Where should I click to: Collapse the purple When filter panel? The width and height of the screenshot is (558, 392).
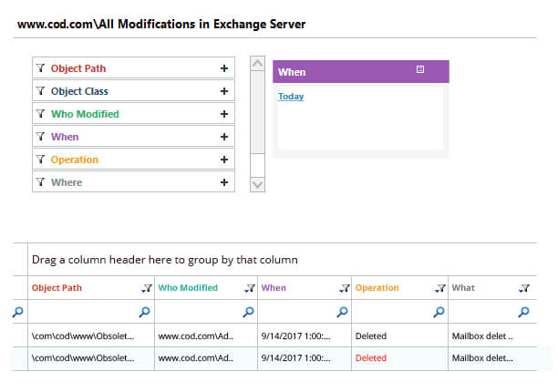point(420,70)
